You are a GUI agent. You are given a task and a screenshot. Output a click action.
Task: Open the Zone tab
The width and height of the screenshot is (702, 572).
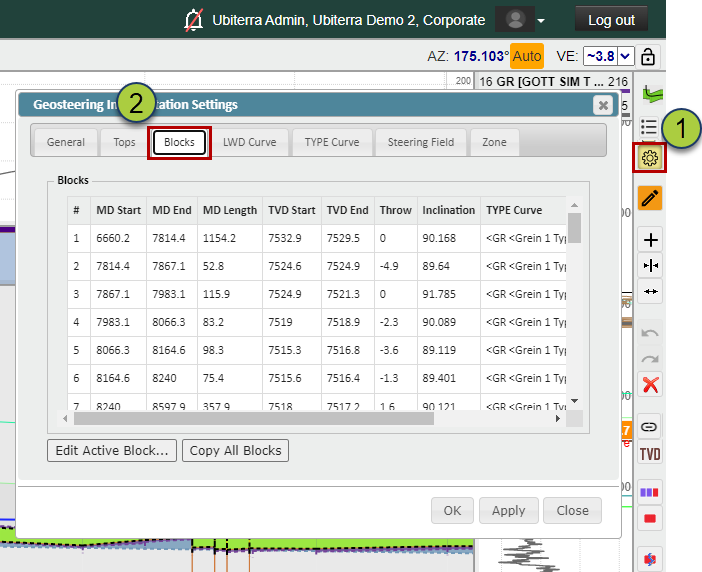[x=494, y=142]
